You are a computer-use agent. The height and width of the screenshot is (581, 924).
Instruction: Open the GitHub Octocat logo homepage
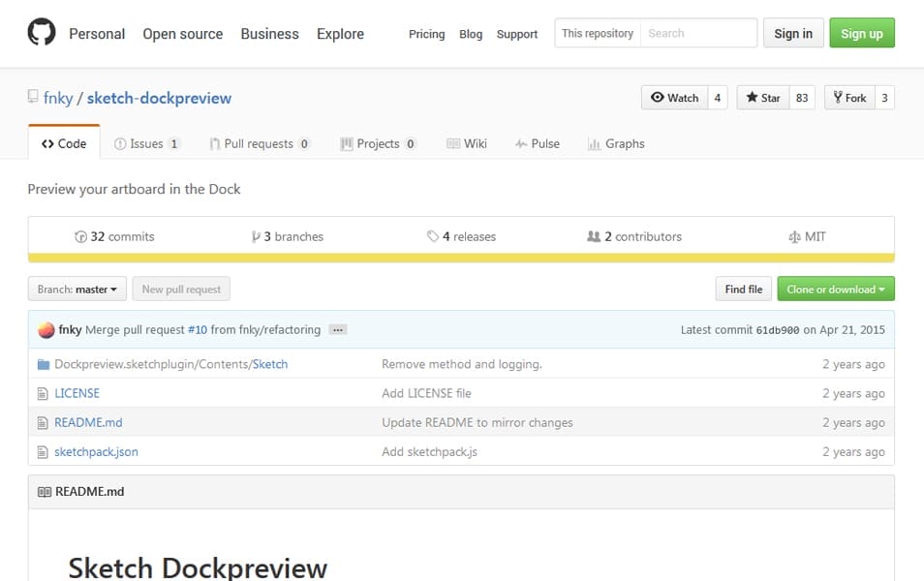42,32
